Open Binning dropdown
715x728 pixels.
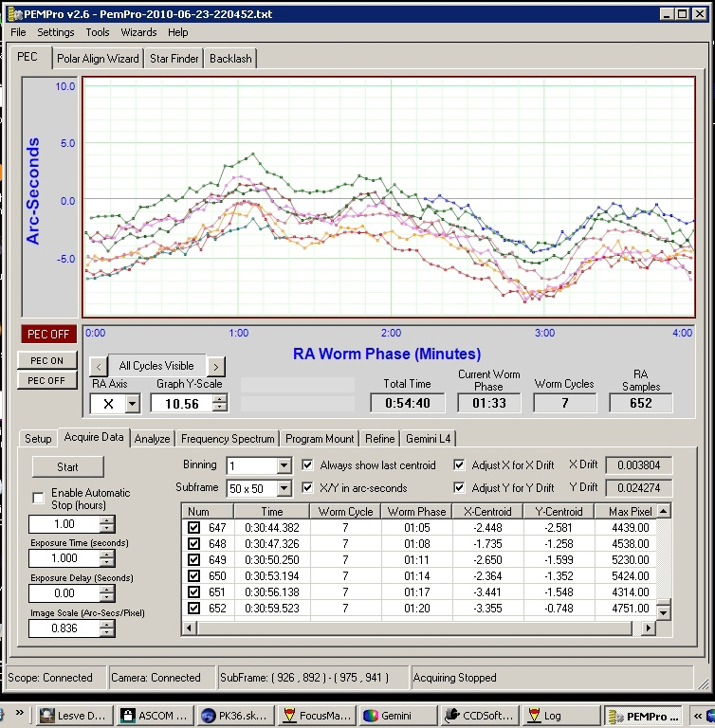(284, 465)
